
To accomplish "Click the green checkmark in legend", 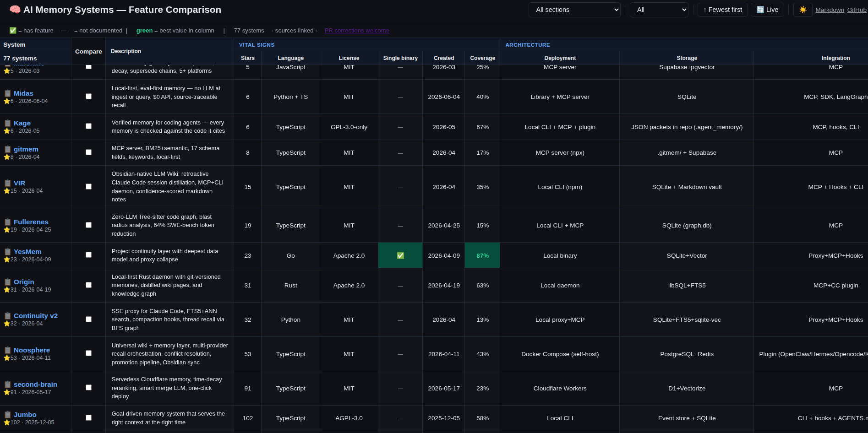I will (13, 31).
